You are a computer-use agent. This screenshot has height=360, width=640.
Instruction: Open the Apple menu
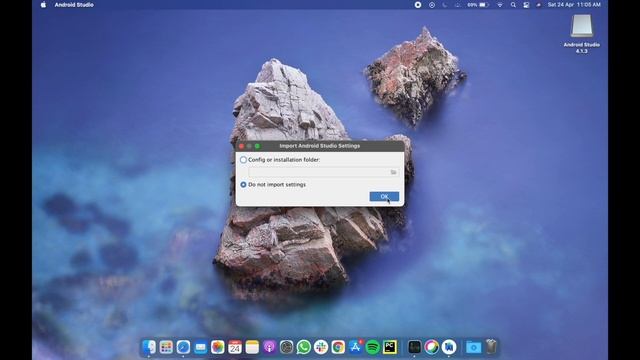point(43,5)
